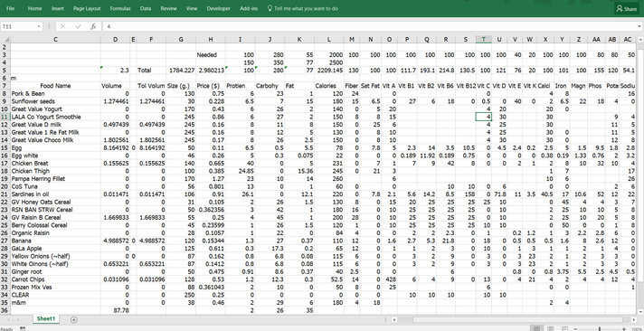The height and width of the screenshot is (331, 644).
Task: Click the Name Box showing T11
Action: (x=18, y=26)
